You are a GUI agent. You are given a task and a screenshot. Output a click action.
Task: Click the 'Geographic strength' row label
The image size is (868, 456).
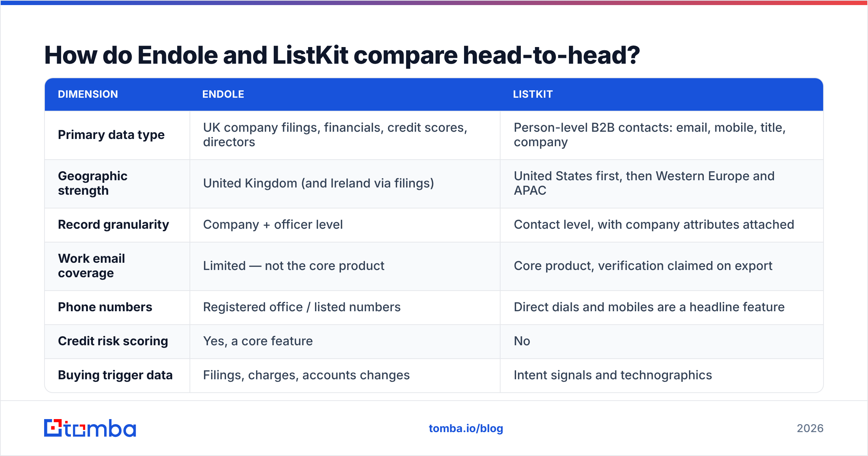tap(93, 183)
